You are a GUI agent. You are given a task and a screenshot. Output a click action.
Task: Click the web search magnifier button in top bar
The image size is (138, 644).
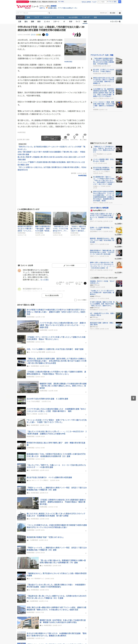tap(120, 2)
